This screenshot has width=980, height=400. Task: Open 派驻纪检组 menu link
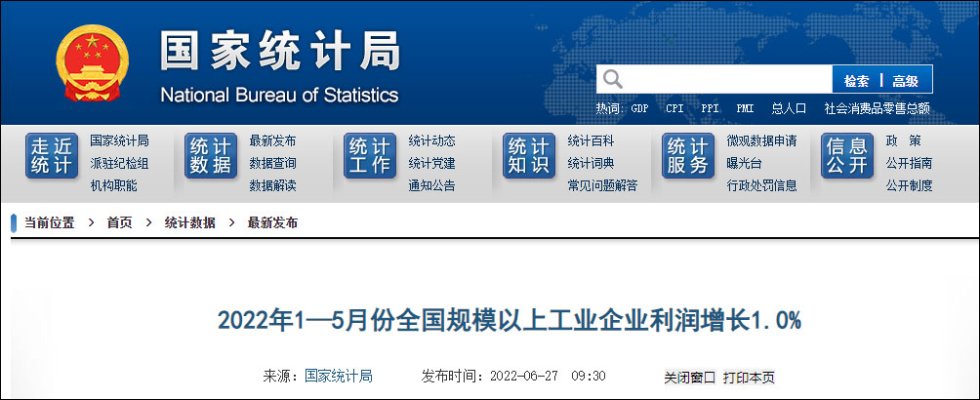[x=119, y=164]
